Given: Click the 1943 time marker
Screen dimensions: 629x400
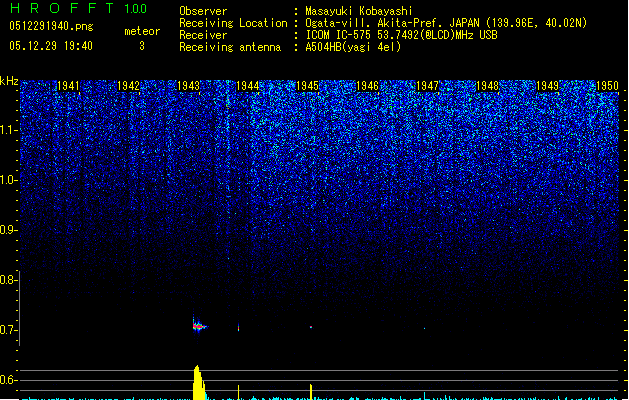Looking at the screenshot, I should tap(188, 85).
